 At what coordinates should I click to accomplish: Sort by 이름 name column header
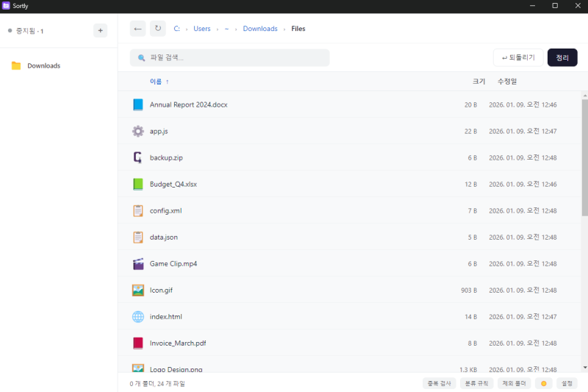(156, 82)
